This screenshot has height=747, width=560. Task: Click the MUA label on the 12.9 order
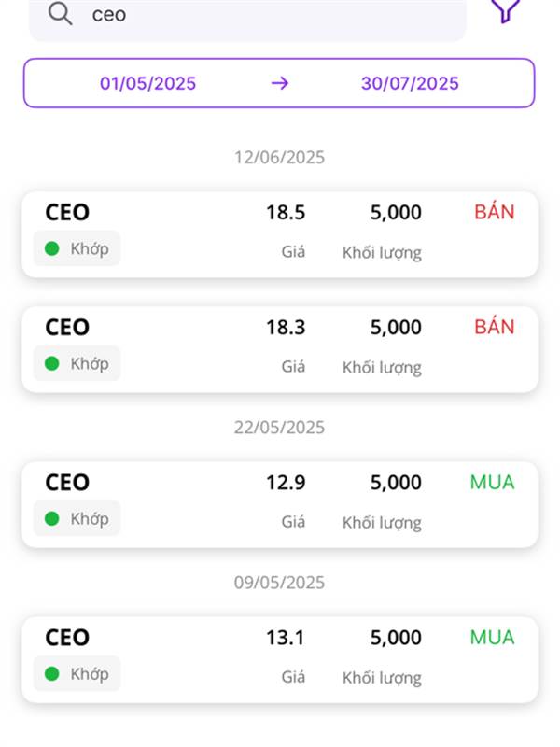click(x=492, y=482)
